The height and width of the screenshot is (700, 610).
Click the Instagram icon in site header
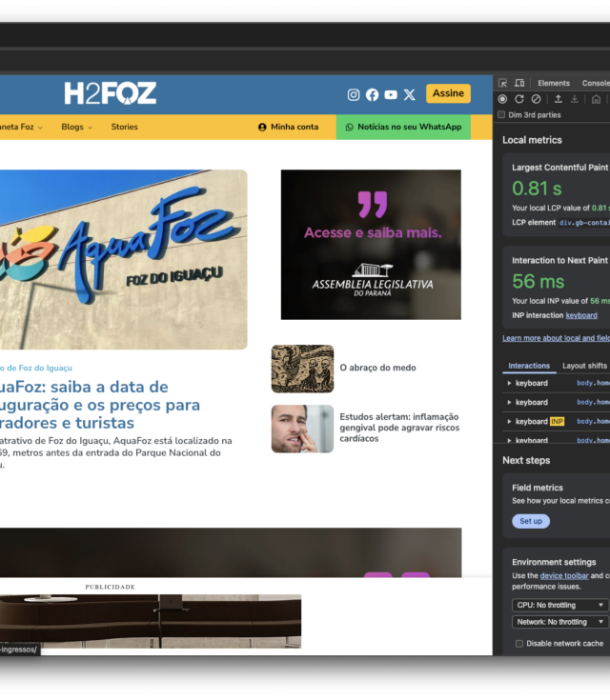click(354, 94)
